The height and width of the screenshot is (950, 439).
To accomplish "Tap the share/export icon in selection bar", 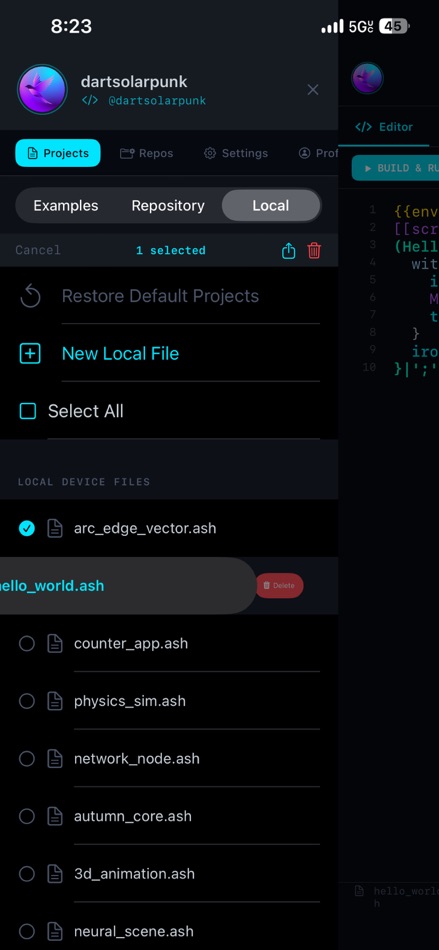I will [x=289, y=250].
